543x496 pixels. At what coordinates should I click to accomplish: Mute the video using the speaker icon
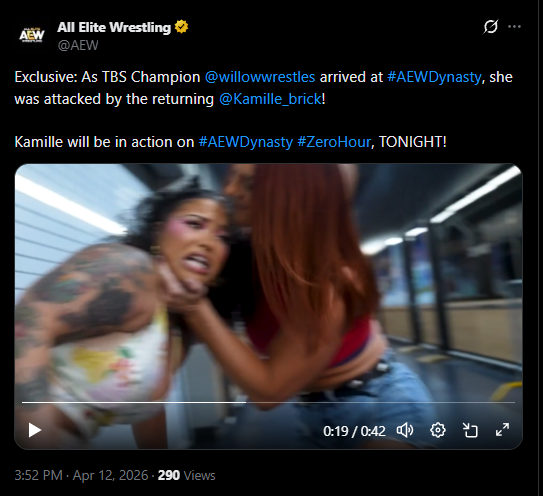pos(405,431)
